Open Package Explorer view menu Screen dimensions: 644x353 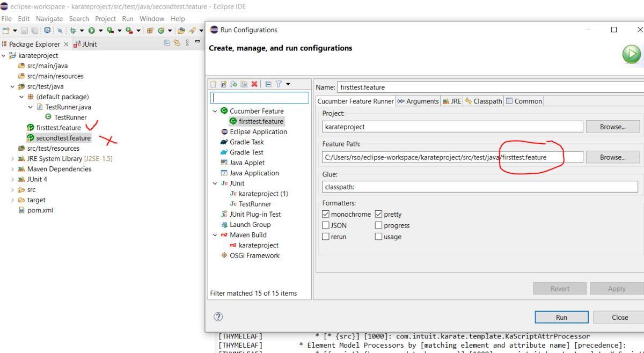pyautogui.click(x=187, y=43)
